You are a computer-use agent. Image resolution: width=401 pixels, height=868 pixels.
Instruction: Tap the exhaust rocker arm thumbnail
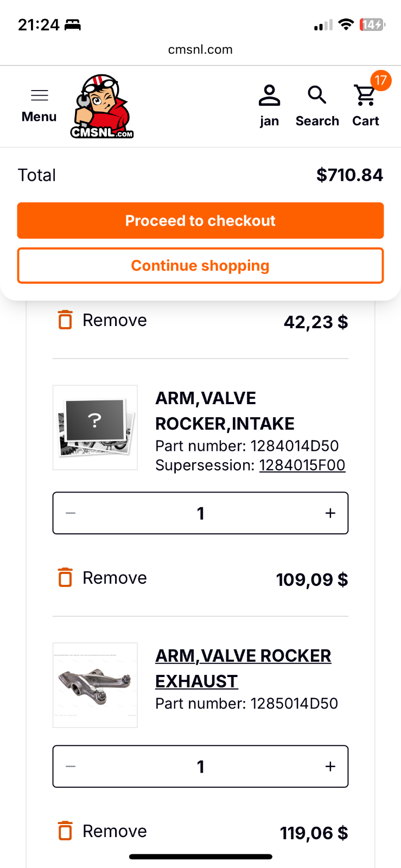pos(95,685)
